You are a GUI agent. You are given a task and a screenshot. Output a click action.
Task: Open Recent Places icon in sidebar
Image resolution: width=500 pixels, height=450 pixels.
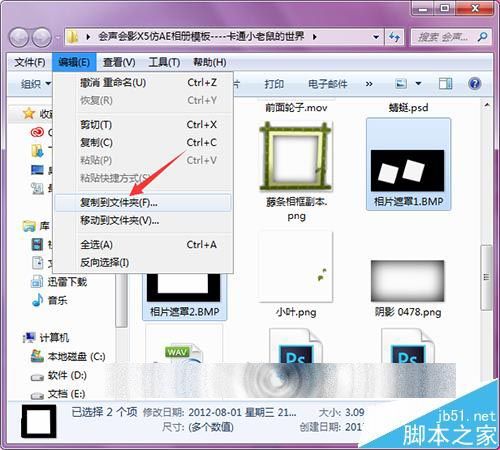[37, 189]
